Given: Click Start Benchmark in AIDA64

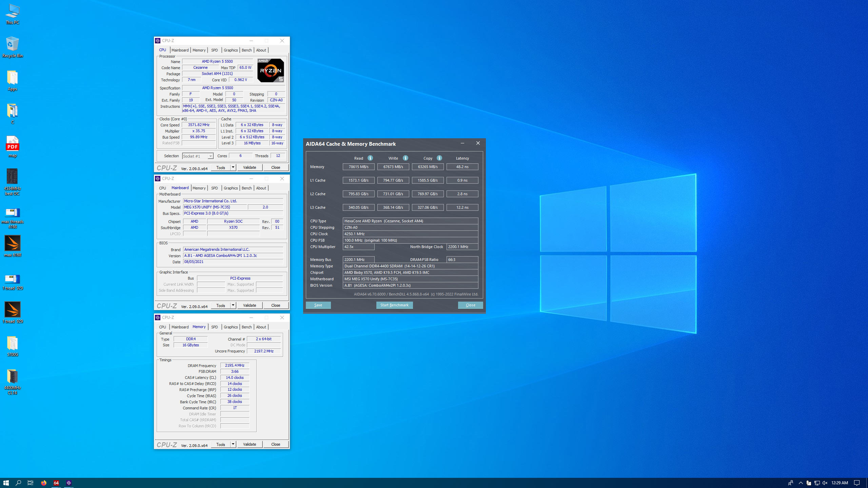Looking at the screenshot, I should coord(394,305).
